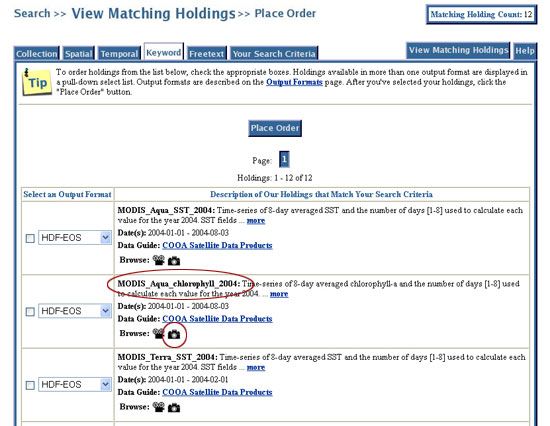Open the Output Formats link
The image size is (550, 426).
tap(294, 82)
